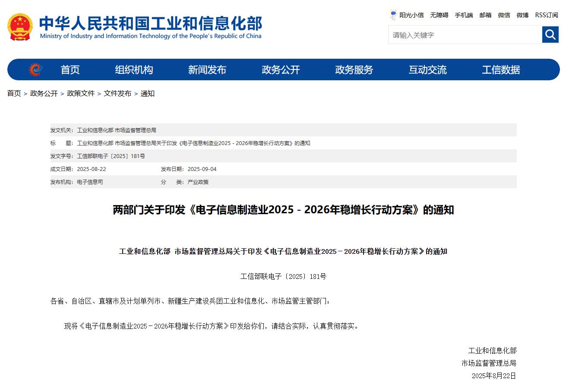Click the RSS订阅 subscription link
This screenshot has height=392, width=566.
[x=547, y=15]
